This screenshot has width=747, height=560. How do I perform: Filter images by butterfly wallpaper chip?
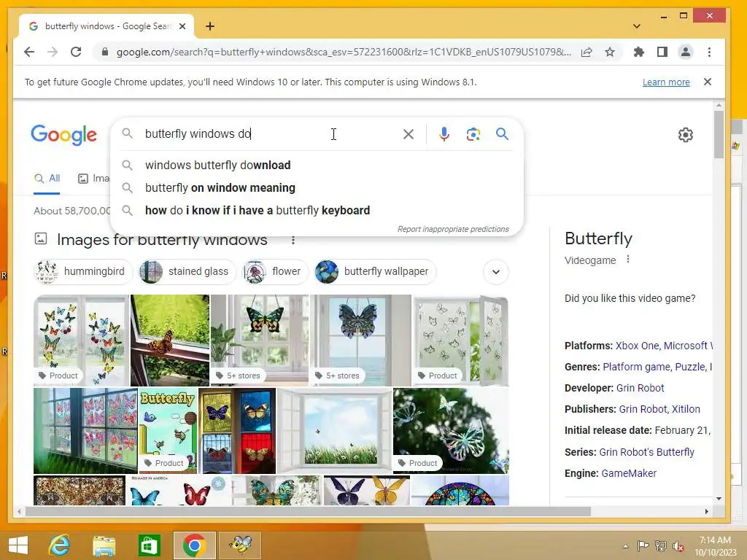pyautogui.click(x=376, y=272)
